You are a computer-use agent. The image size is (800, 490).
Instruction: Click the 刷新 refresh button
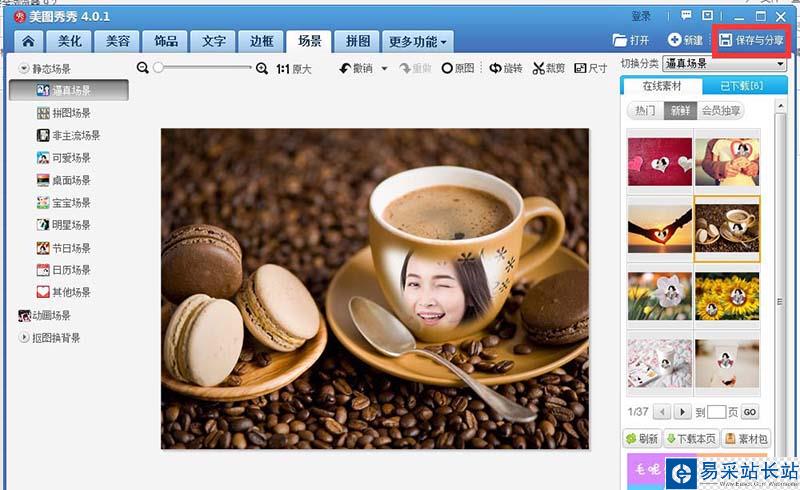pos(642,438)
